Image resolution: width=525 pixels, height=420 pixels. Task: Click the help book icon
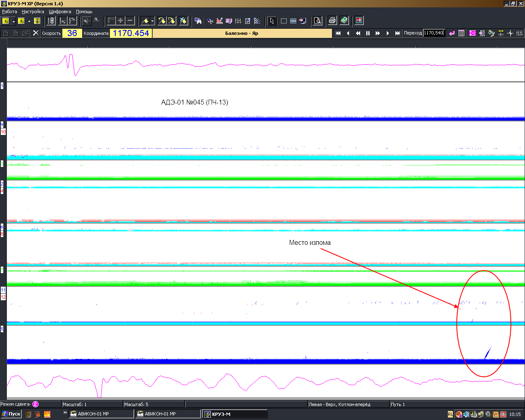click(x=344, y=21)
